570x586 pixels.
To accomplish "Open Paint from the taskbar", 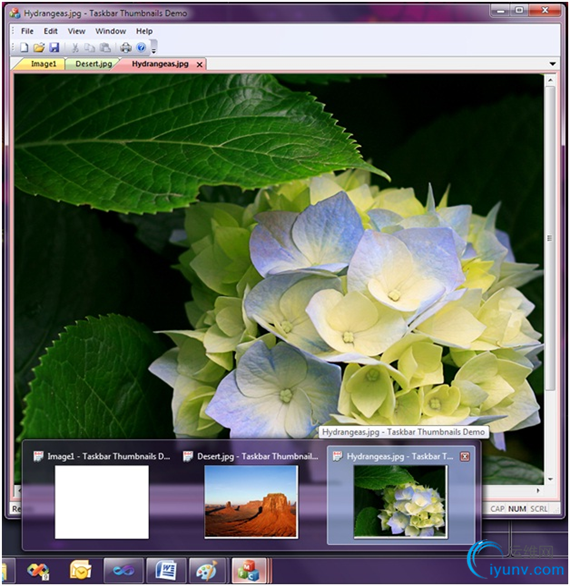I will [x=207, y=570].
